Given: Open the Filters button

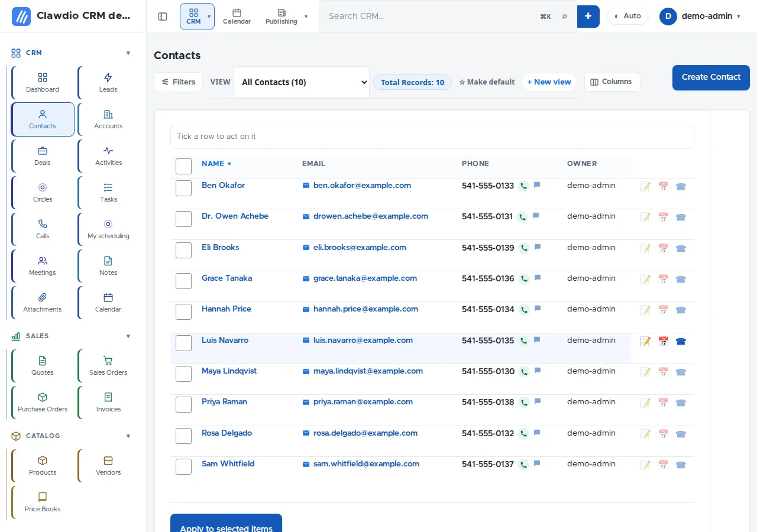Looking at the screenshot, I should click(x=178, y=82).
